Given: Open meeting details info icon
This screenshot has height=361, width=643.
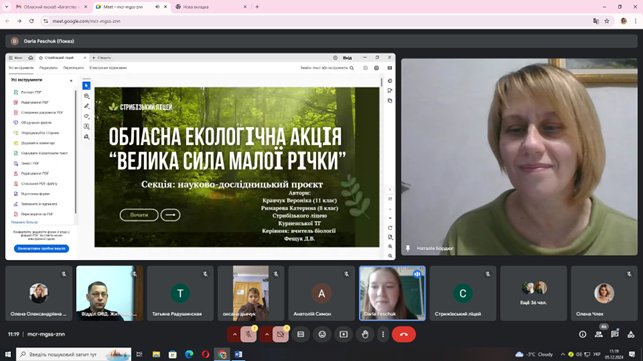Looking at the screenshot, I should 583,335.
